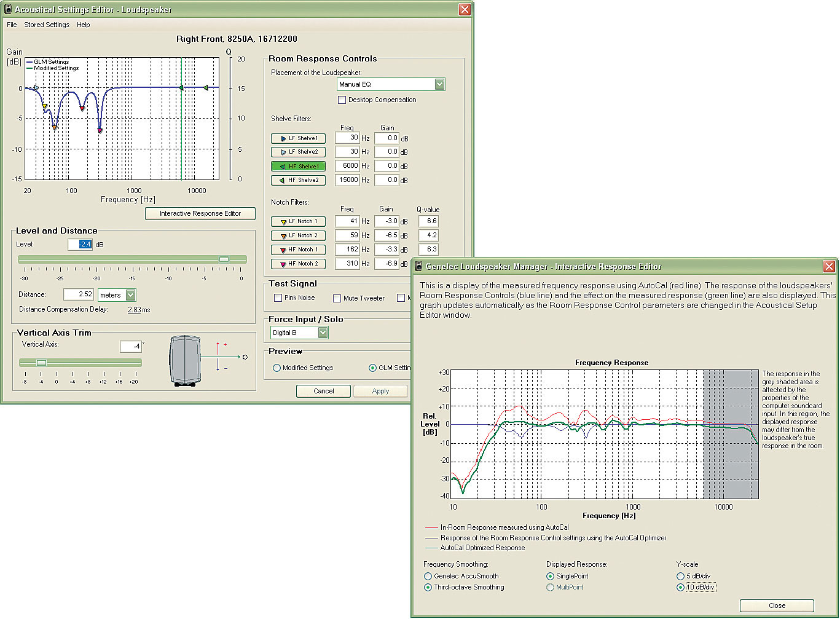Select the HF Notch 1 filter button
Viewport: 840px width, 619px height.
pyautogui.click(x=298, y=250)
